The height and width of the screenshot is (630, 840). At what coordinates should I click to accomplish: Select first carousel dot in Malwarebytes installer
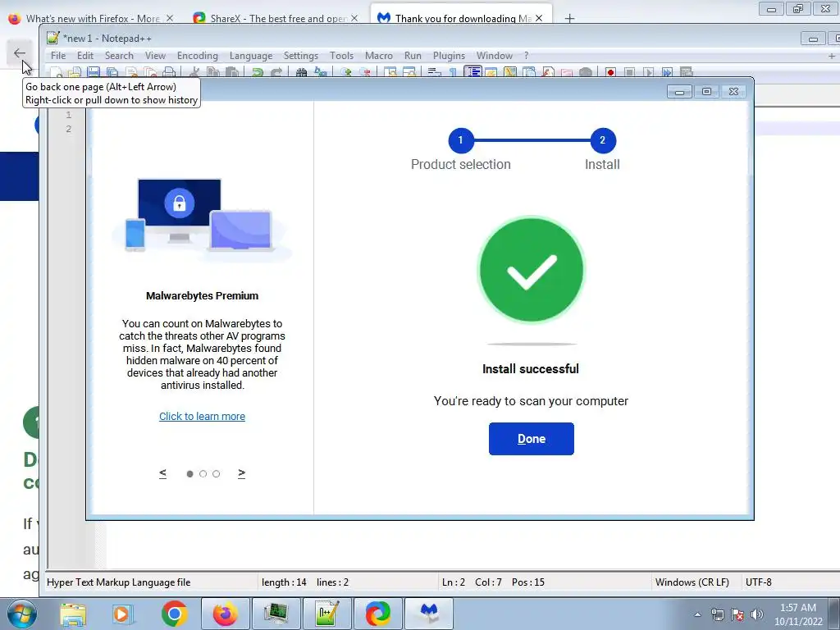click(x=189, y=473)
